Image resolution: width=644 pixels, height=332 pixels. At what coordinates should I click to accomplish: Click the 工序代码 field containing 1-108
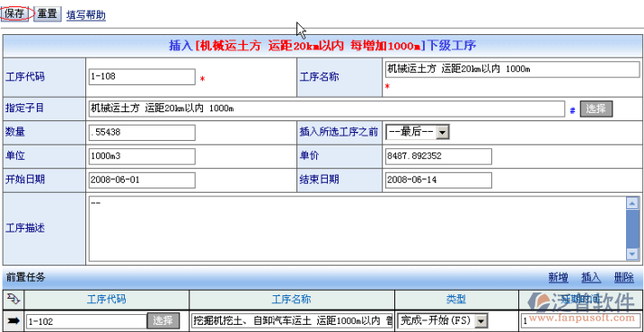[142, 77]
